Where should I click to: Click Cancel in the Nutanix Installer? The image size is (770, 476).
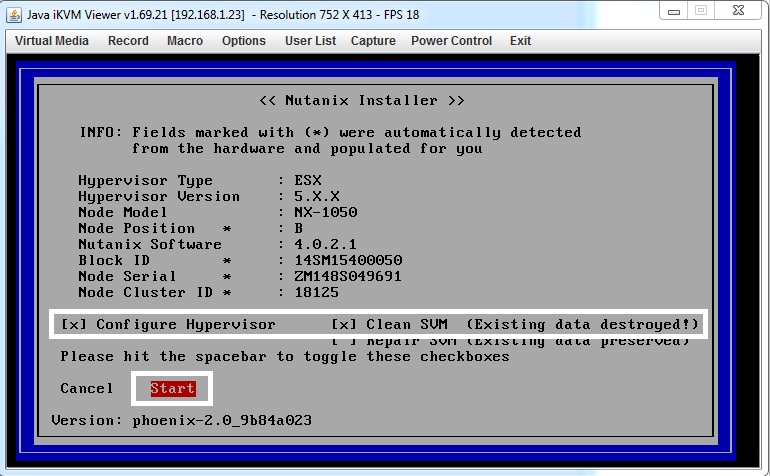pos(87,388)
